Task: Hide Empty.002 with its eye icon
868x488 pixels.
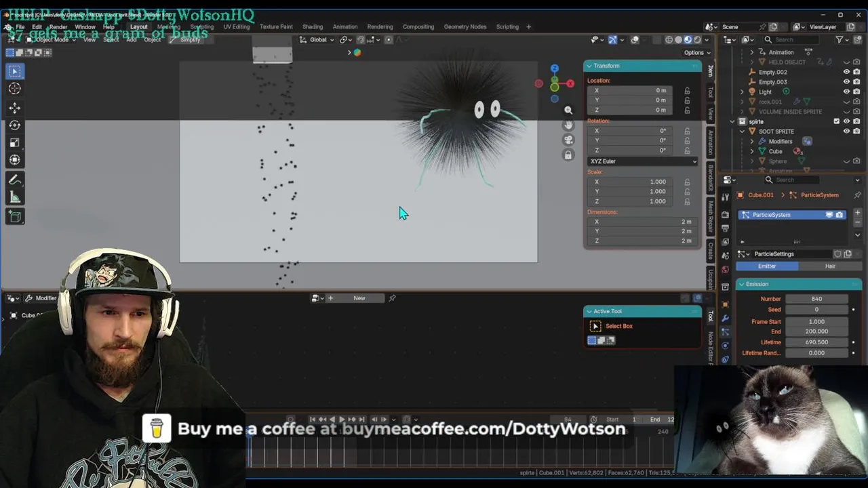Action: [846, 72]
